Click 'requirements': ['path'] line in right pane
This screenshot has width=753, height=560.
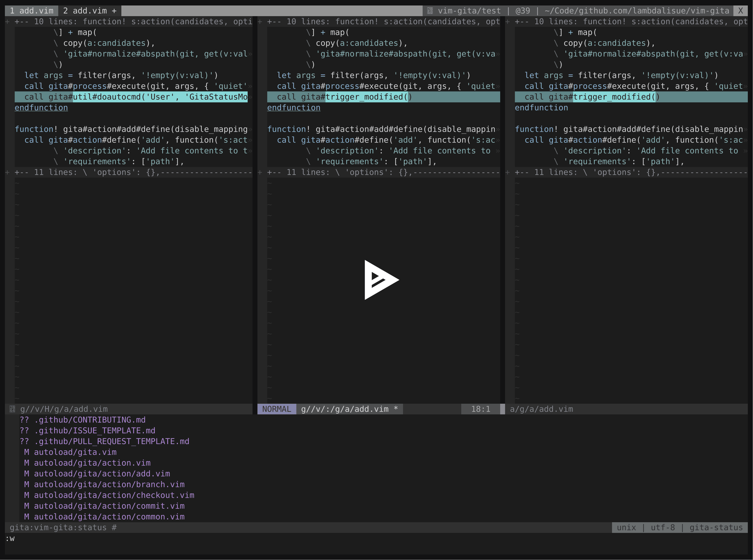point(619,161)
